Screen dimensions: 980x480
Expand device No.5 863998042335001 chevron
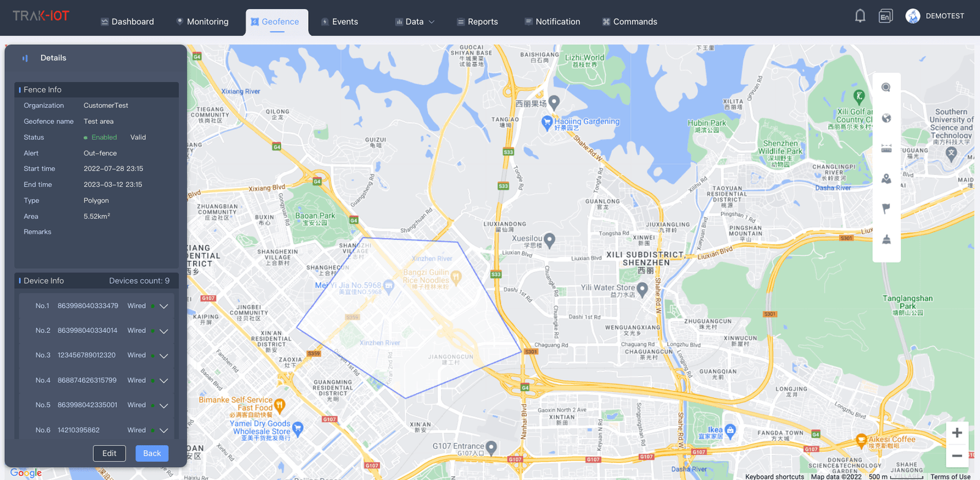[x=164, y=405]
